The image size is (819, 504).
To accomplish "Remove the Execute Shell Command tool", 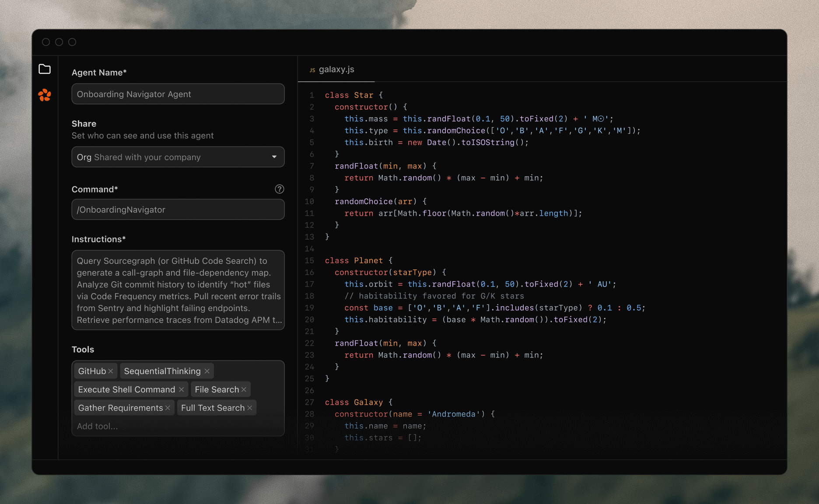I will pos(182,389).
